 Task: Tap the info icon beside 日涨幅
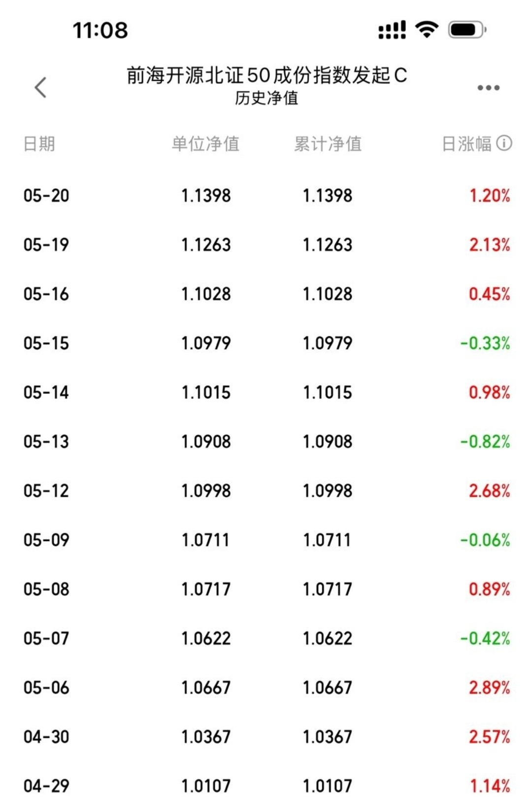coord(504,143)
